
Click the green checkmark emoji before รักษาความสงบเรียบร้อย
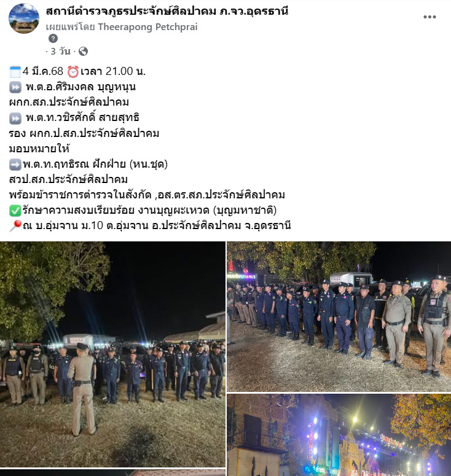pos(15,211)
